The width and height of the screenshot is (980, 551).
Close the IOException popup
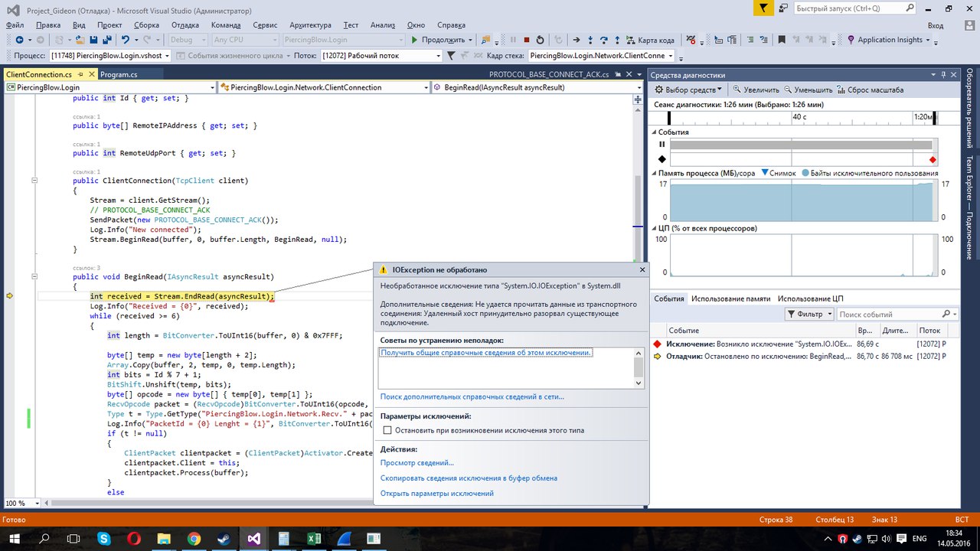click(642, 269)
